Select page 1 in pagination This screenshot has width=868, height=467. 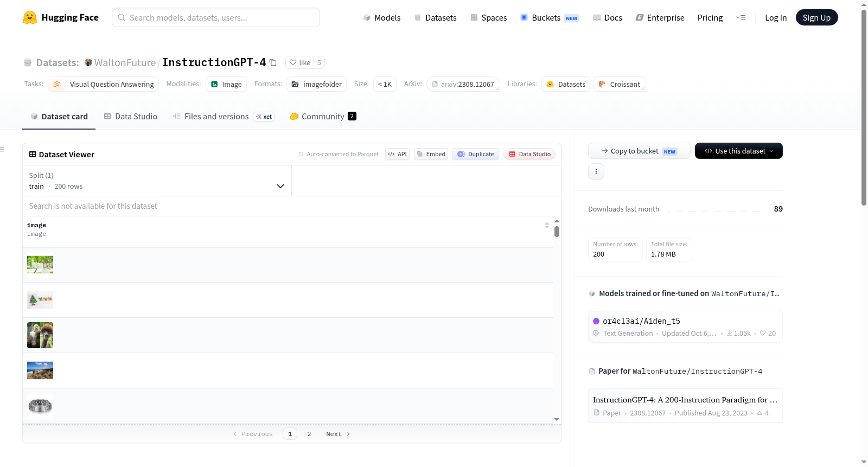tap(290, 434)
